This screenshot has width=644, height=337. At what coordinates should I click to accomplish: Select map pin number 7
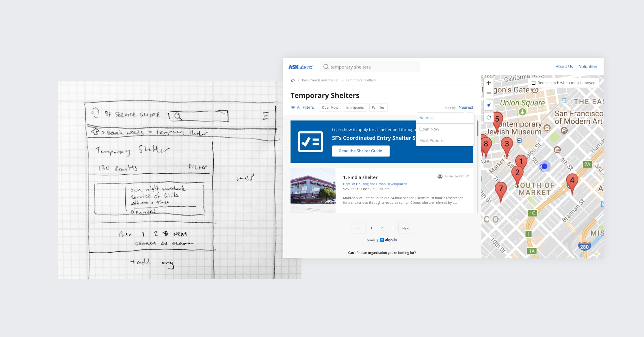(x=501, y=188)
